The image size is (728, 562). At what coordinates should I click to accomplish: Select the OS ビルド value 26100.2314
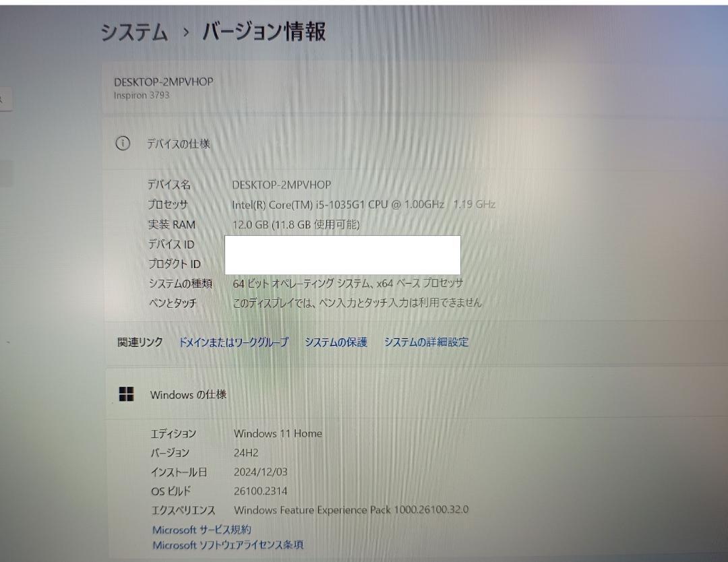pyautogui.click(x=260, y=491)
